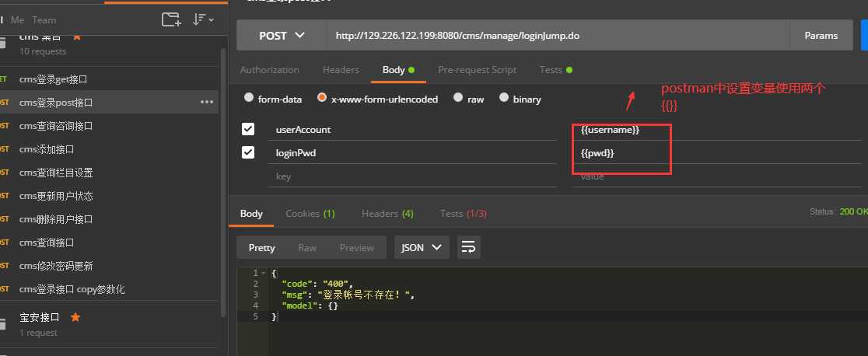Open the request Headers tab
Viewport: 868px width, 356px height.
click(341, 70)
